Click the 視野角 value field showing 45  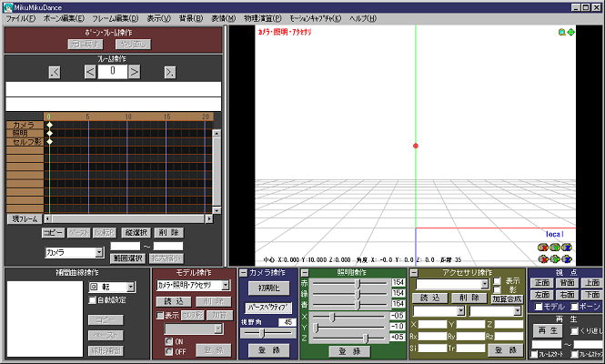pyautogui.click(x=287, y=322)
